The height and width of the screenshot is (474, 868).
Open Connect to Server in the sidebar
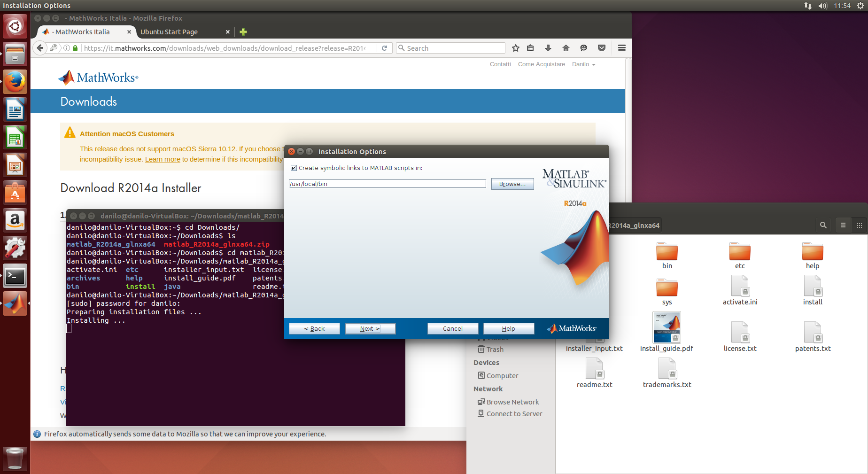(510, 413)
